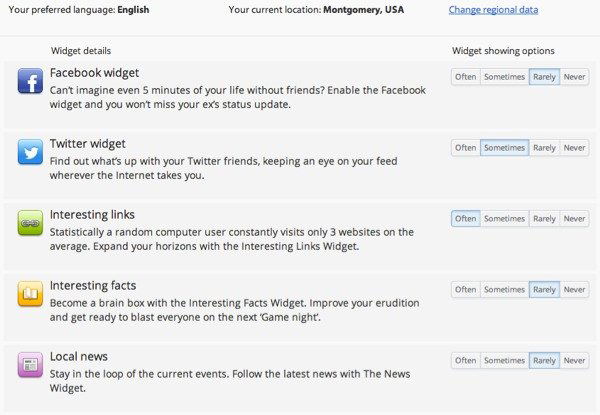Set Local news to Never
Image resolution: width=600 pixels, height=415 pixels.
coord(574,361)
